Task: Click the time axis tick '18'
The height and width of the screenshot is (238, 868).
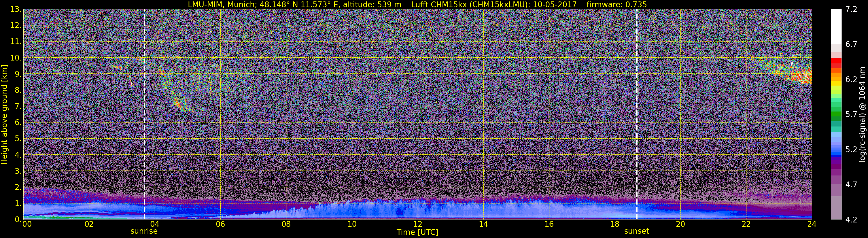Action: [x=615, y=224]
